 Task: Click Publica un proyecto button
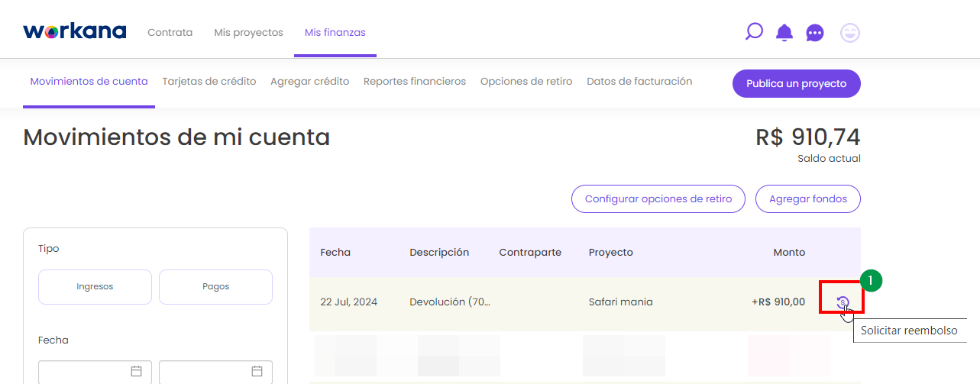796,84
